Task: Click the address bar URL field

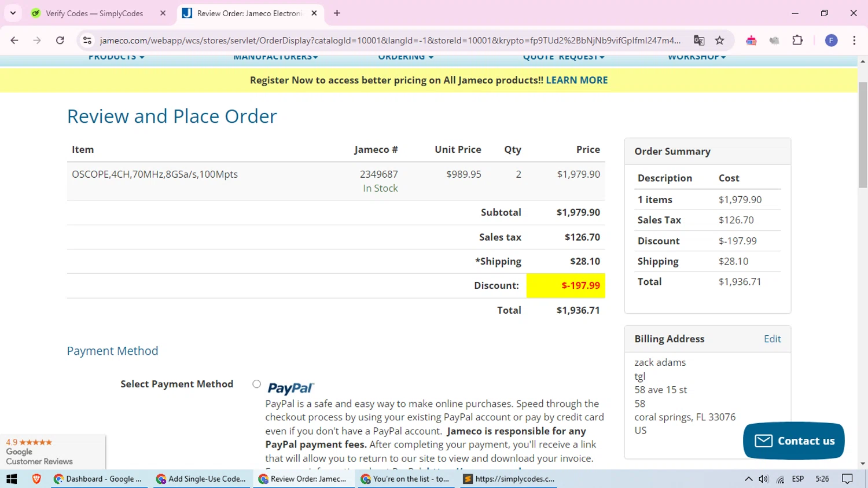Action: [x=389, y=40]
